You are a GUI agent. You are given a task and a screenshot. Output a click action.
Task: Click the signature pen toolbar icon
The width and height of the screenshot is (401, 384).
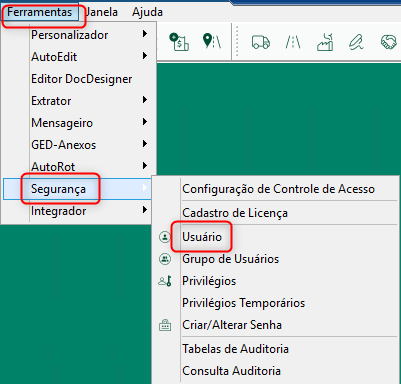pyautogui.click(x=356, y=42)
